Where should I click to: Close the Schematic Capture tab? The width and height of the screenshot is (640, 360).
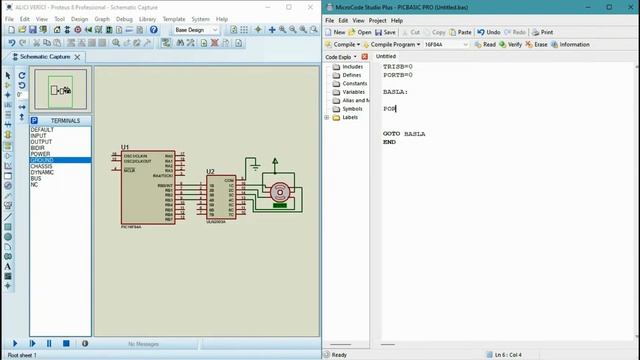point(77,57)
